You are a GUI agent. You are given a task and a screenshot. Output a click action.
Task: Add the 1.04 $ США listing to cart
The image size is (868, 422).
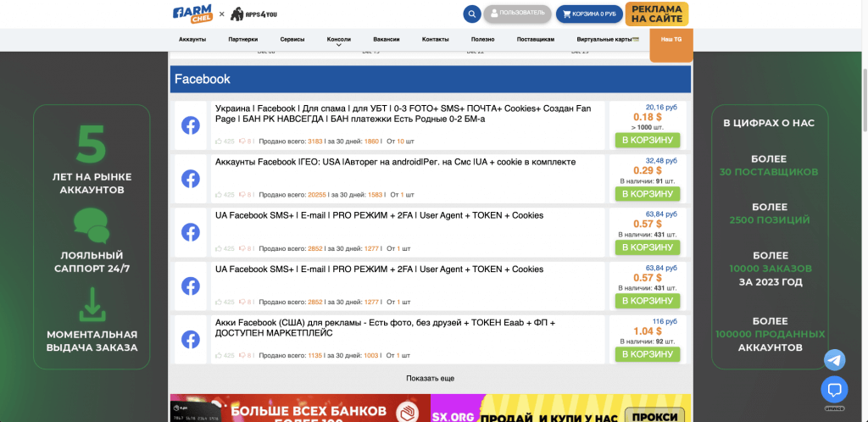(x=647, y=354)
